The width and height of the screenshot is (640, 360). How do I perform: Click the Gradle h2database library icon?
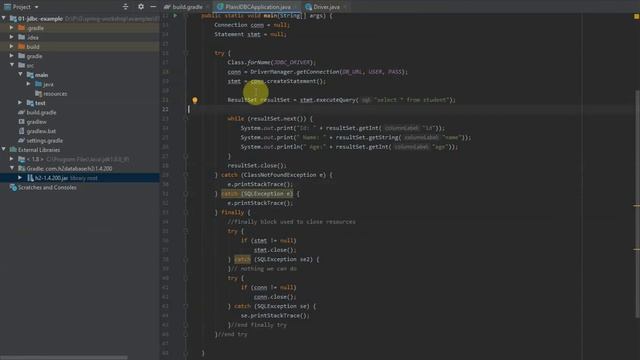pyautogui.click(x=22, y=169)
